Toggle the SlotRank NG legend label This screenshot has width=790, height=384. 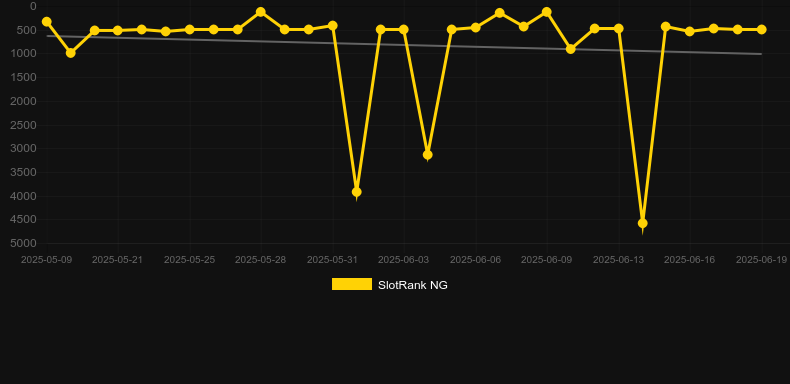[413, 285]
